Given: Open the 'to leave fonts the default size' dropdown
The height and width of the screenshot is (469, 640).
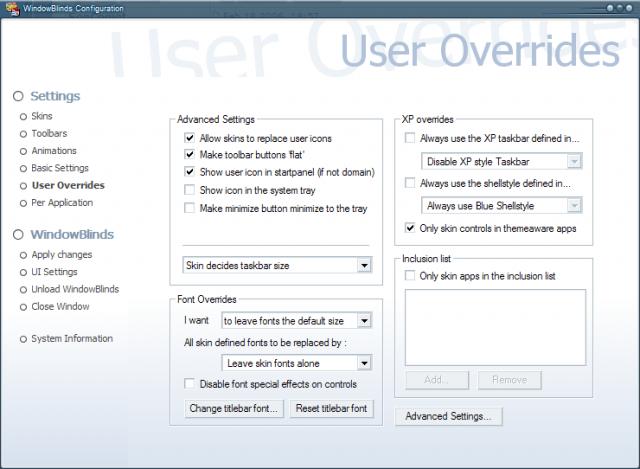Looking at the screenshot, I should 296,321.
